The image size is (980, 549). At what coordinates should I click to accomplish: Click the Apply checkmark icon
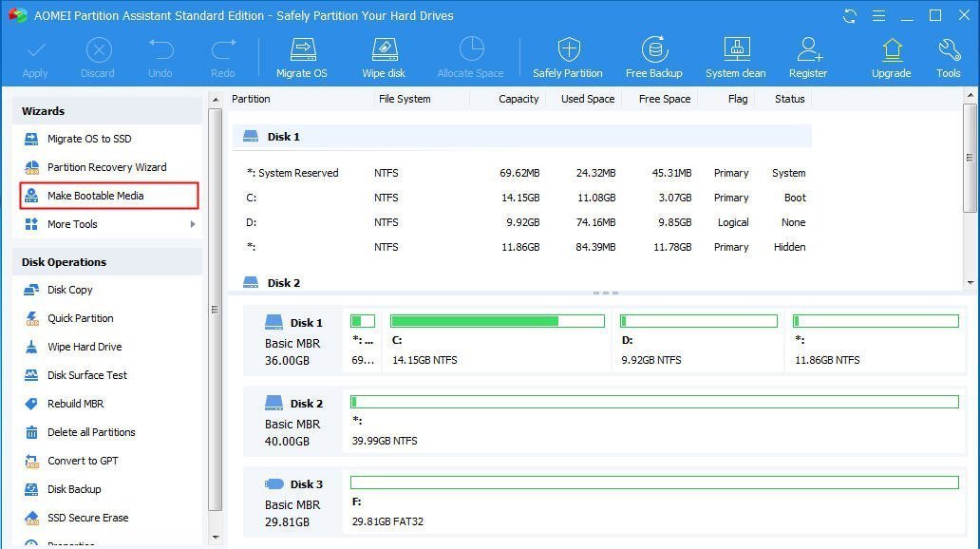[x=36, y=50]
